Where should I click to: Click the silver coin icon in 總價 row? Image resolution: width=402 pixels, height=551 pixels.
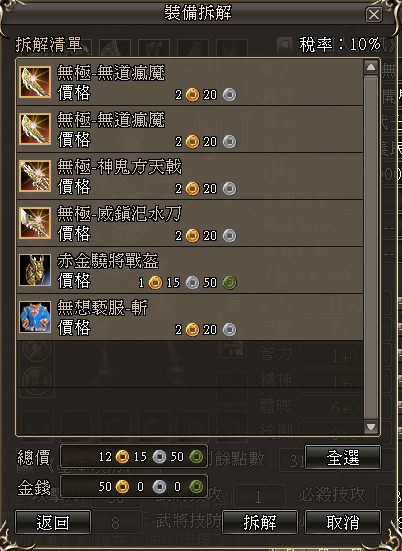159,457
